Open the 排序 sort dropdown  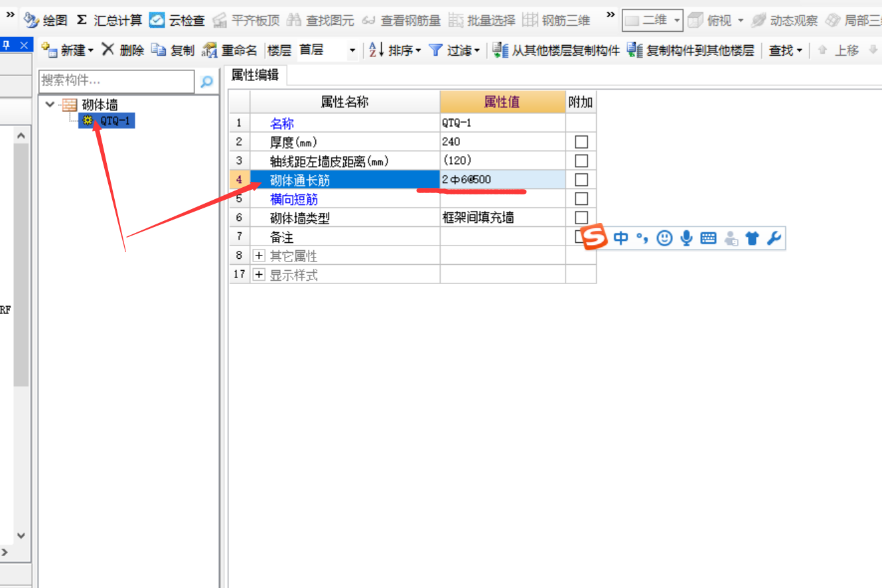pos(395,50)
